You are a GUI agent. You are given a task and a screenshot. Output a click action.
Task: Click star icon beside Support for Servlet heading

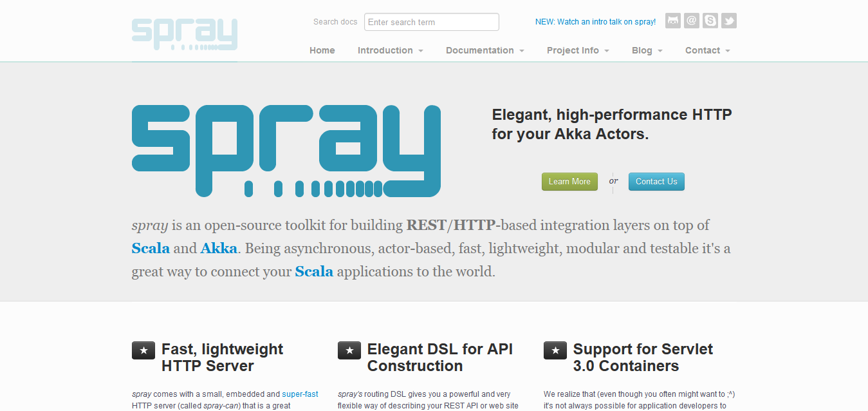click(555, 350)
